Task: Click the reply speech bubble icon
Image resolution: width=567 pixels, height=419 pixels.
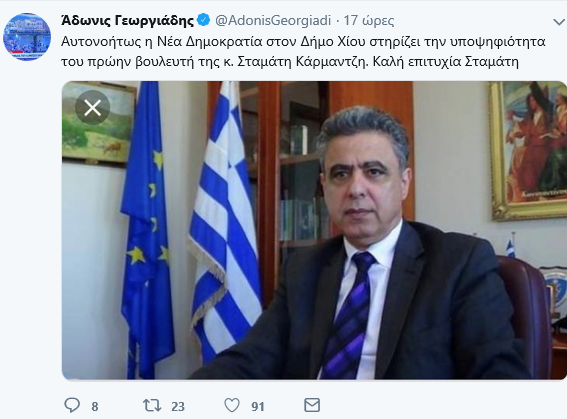Action: point(72,405)
